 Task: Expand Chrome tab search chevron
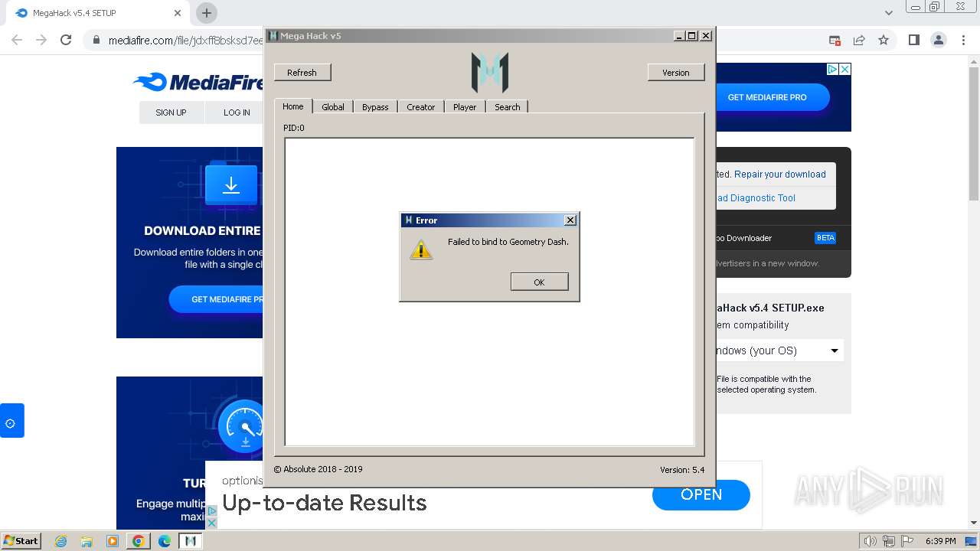888,13
